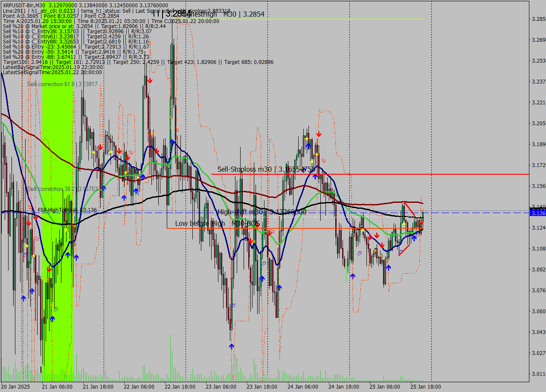The image size is (546, 392).
Task: Click the 3.205 price axis label
Action: pyautogui.click(x=538, y=124)
